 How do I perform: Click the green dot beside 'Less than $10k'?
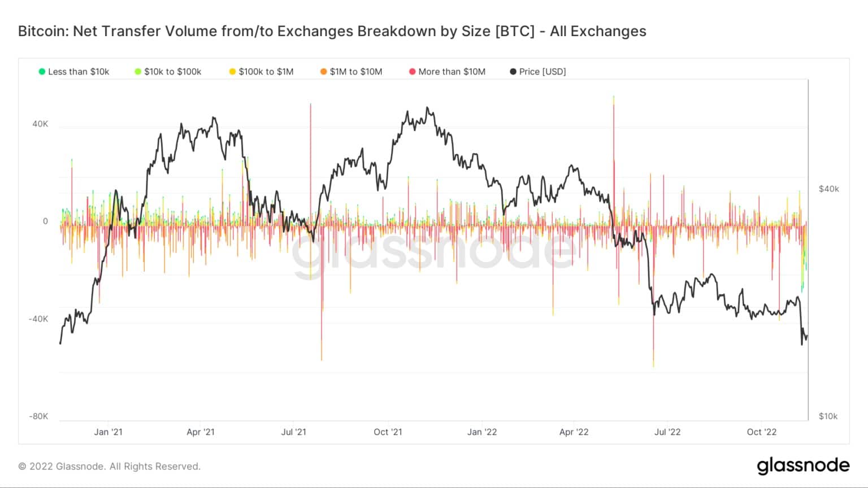pos(42,72)
